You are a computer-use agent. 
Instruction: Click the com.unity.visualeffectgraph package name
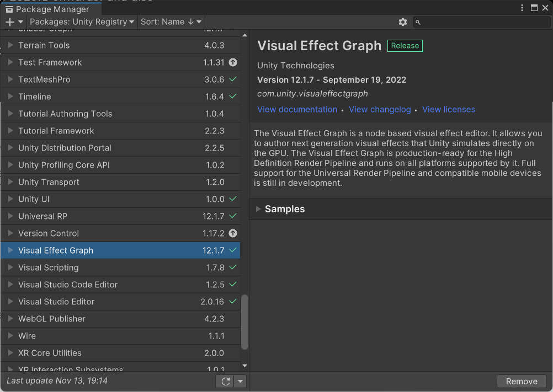[x=312, y=94]
